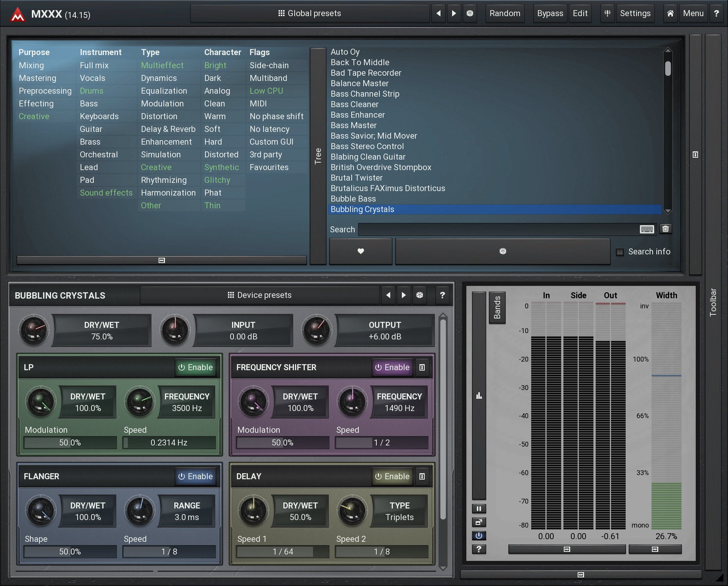
Task: Adjust the LP Modulation 50.0% slider
Action: coord(70,442)
